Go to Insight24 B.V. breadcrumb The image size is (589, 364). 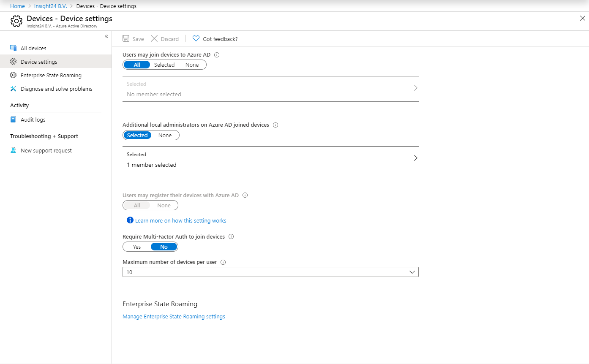click(50, 6)
